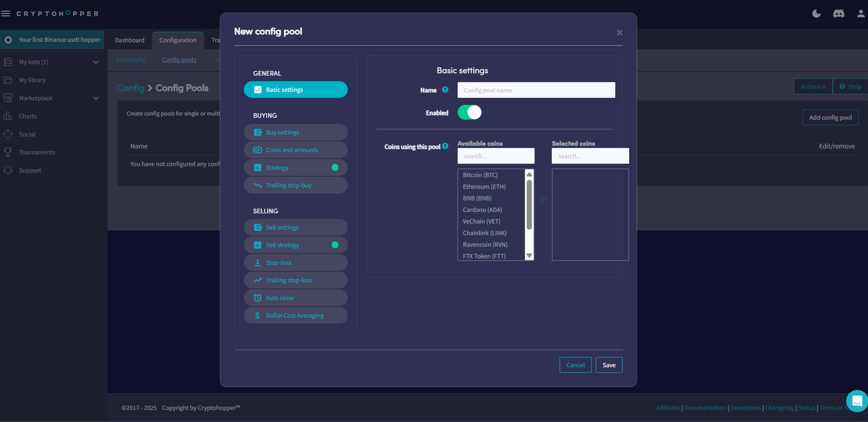Click the Sell settings wallet icon

point(258,227)
